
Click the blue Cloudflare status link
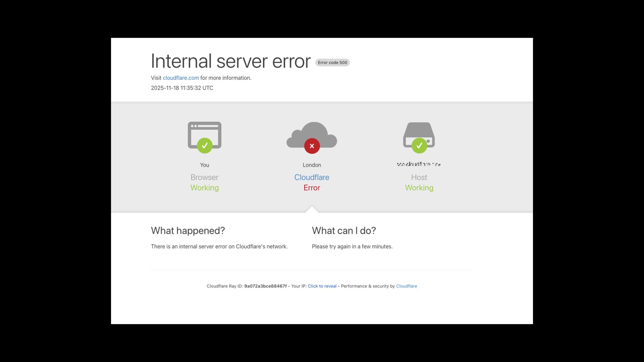pos(312,177)
